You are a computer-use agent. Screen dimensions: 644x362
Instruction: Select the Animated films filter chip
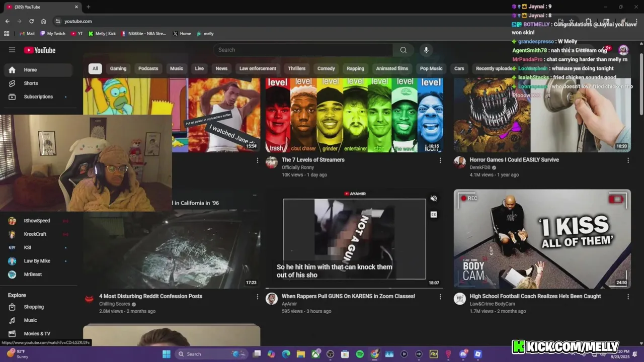[392, 68]
